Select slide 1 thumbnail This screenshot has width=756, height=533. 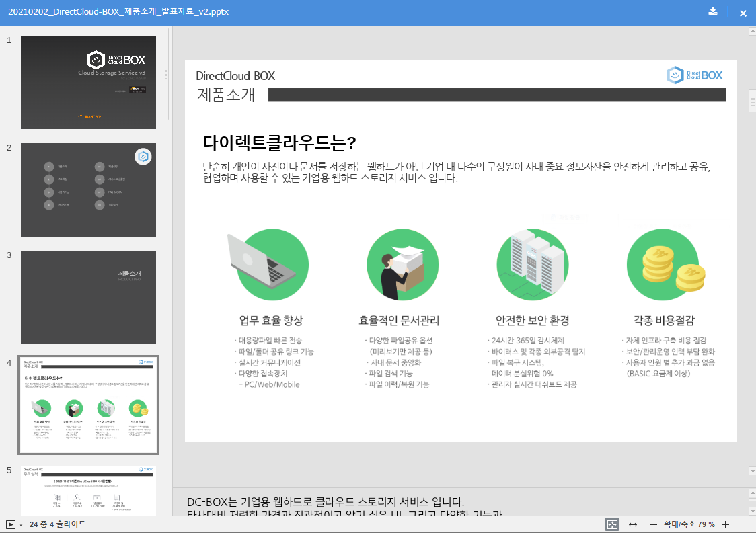pyautogui.click(x=88, y=82)
